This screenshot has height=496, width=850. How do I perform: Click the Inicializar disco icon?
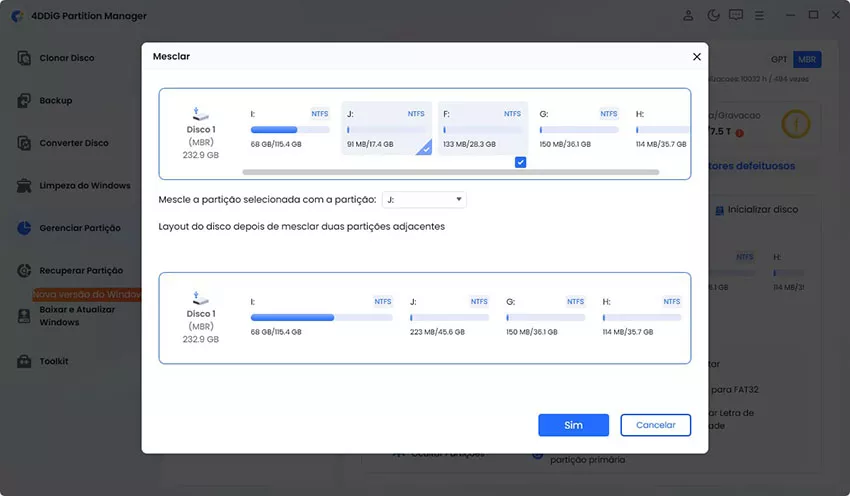click(x=719, y=210)
